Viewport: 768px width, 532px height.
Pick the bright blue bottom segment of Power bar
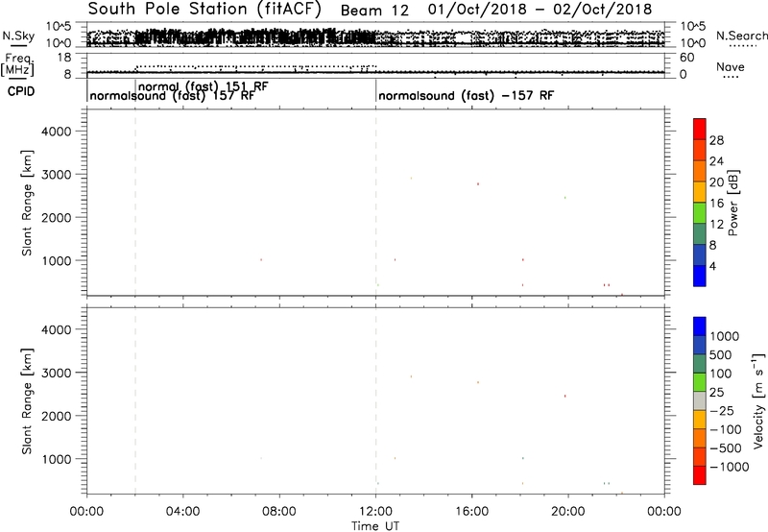tap(700, 276)
